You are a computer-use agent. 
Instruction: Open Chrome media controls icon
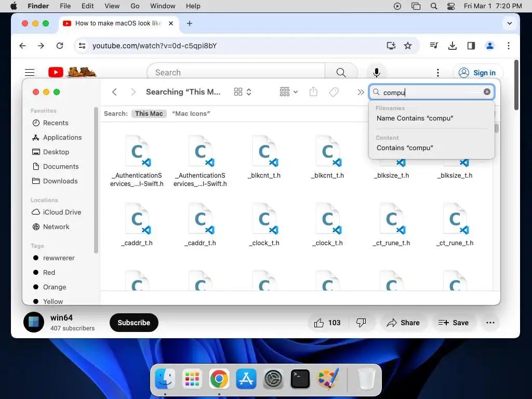tap(434, 46)
